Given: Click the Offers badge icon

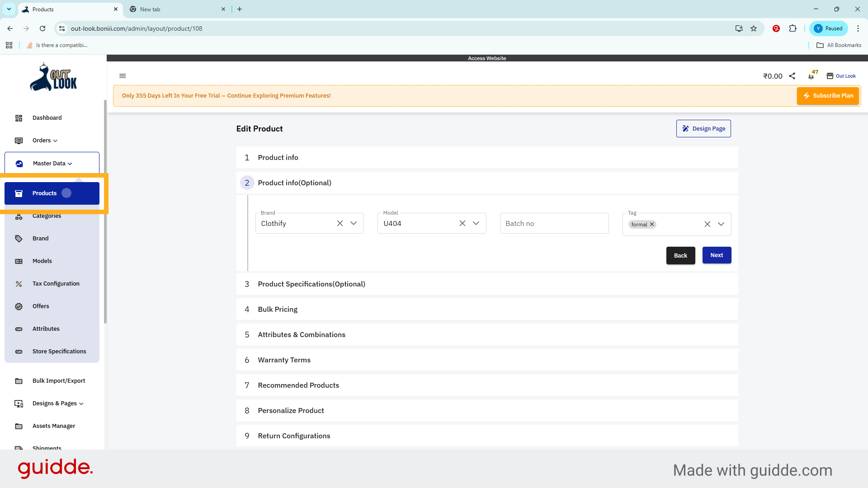Looking at the screenshot, I should 19,306.
